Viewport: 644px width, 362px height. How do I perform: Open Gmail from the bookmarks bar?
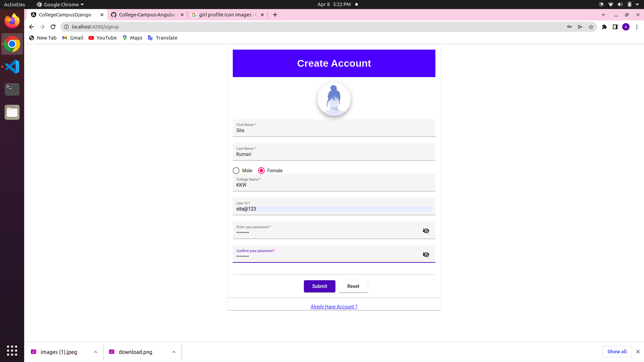point(72,38)
